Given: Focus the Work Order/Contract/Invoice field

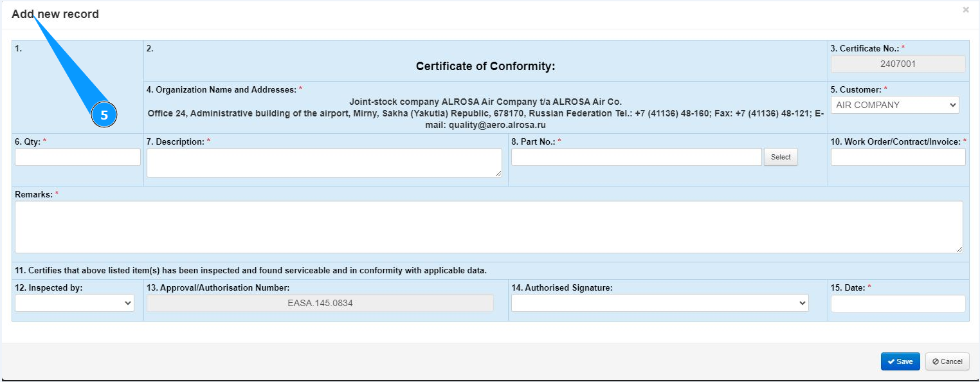Looking at the screenshot, I should tap(898, 157).
